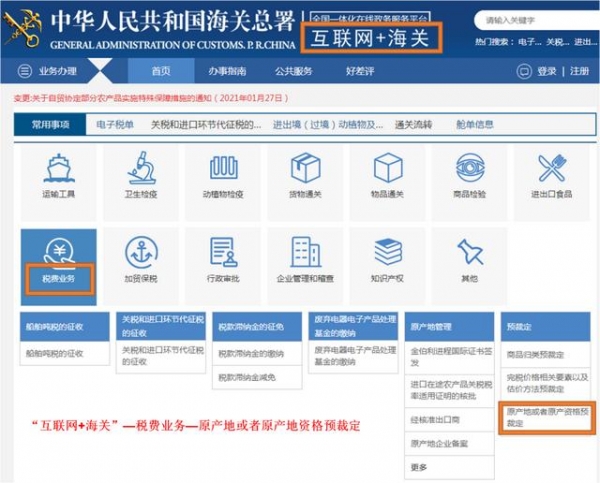Screen dimensions: 600x483
Task: Open the 运输工具 ship icon tile
Action: 58,170
